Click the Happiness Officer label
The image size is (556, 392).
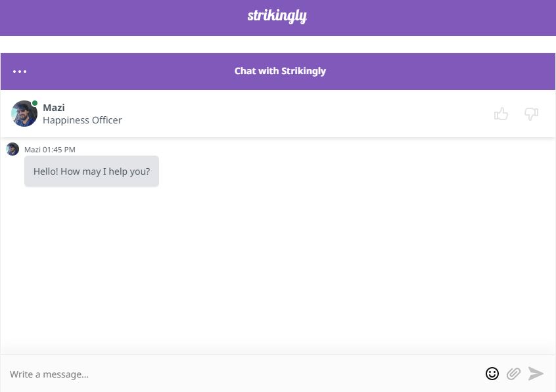point(82,120)
